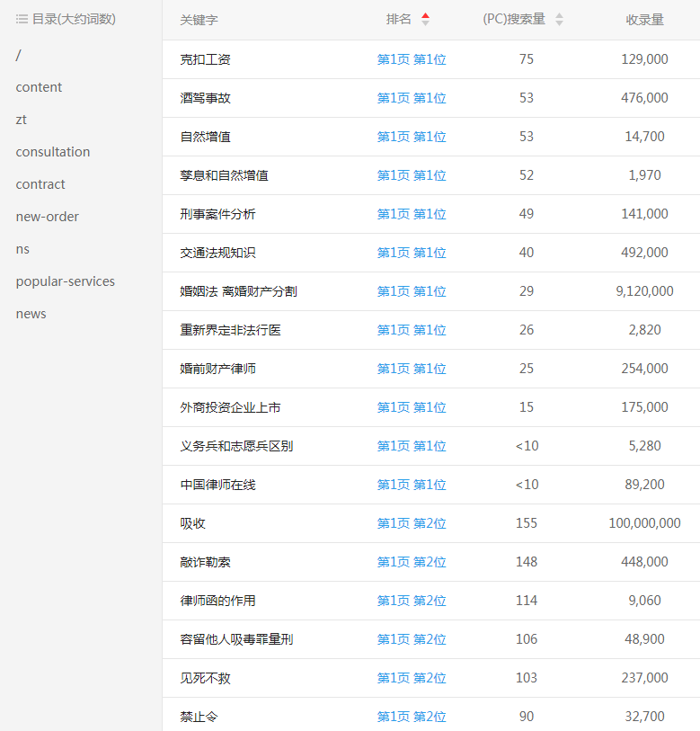The width and height of the screenshot is (700, 731).
Task: Sort by (PC)搜索量 using the arrow icon
Action: pyautogui.click(x=559, y=20)
